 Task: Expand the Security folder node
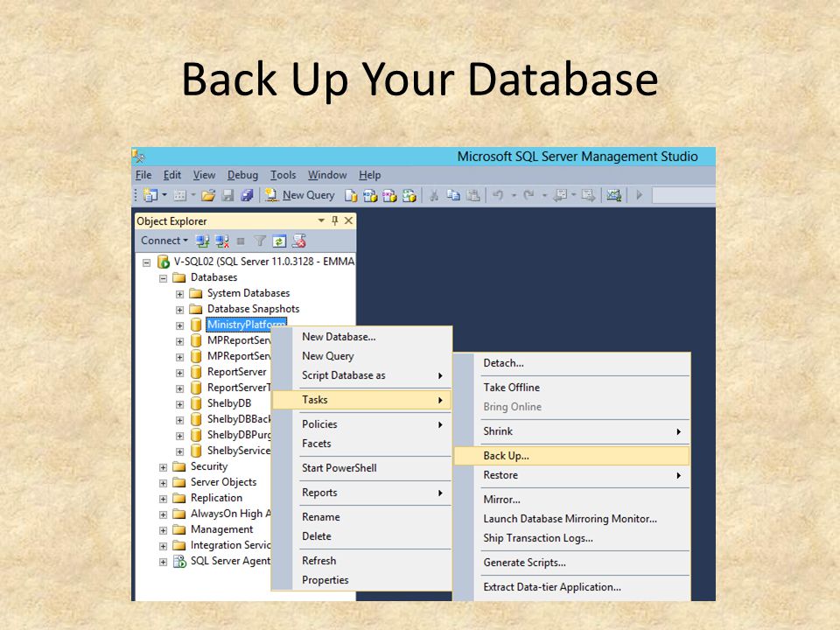[x=163, y=467]
